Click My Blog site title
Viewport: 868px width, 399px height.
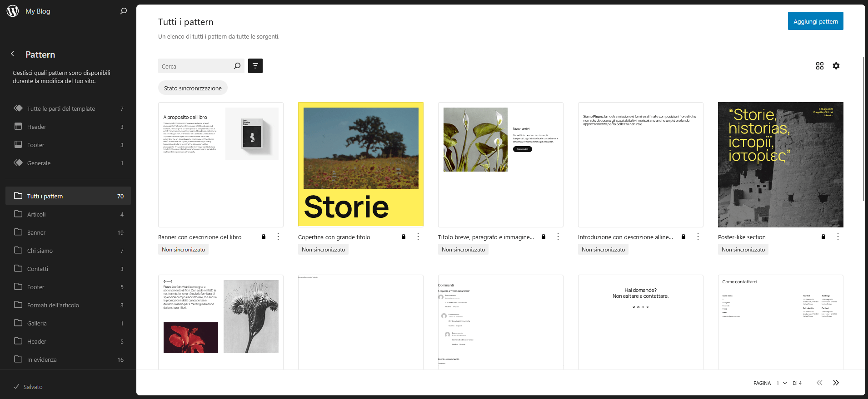[x=38, y=11]
